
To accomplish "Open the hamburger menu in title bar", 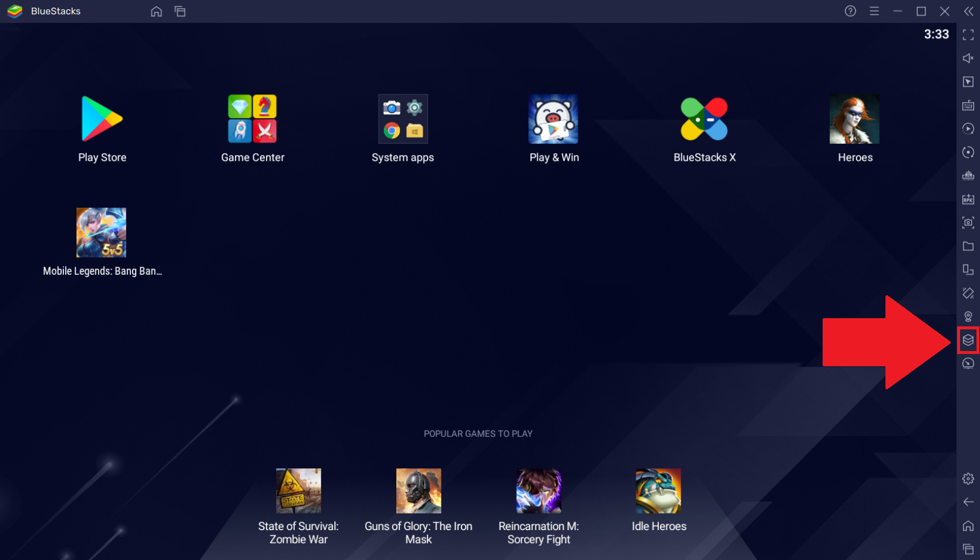I will [874, 11].
